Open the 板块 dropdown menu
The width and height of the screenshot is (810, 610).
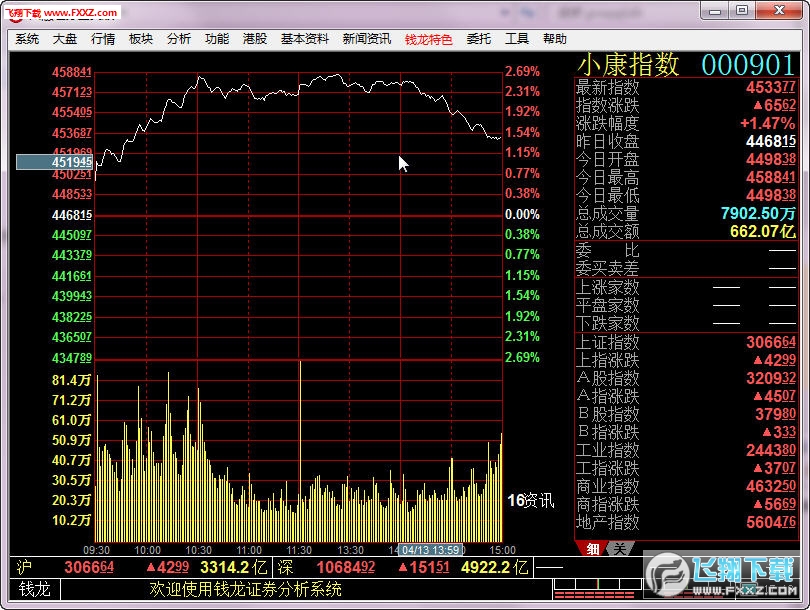pyautogui.click(x=141, y=38)
